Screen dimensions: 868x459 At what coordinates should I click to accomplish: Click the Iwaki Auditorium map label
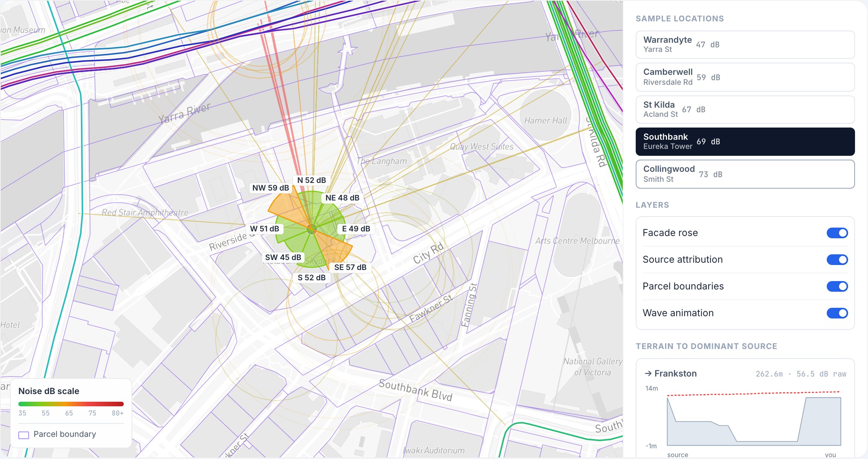point(434,451)
